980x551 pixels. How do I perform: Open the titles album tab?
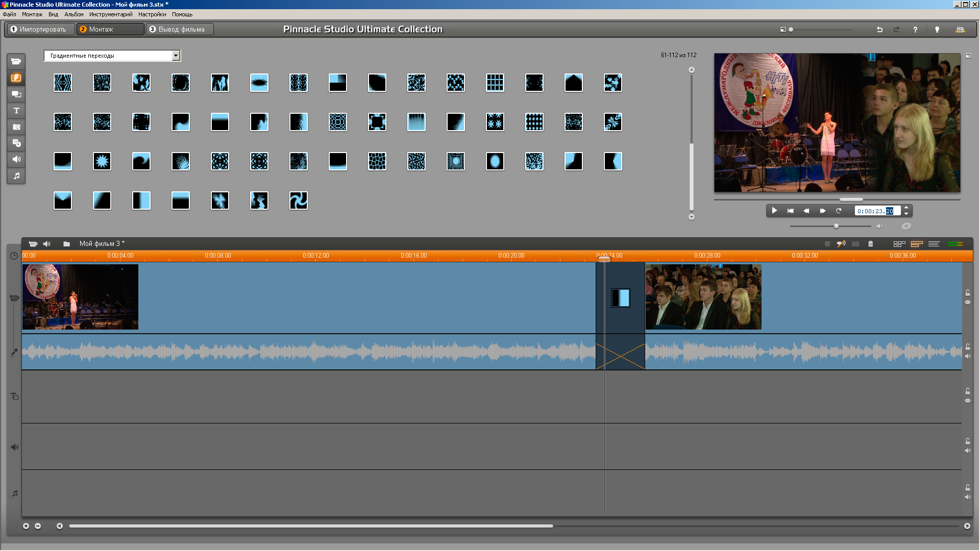point(16,111)
